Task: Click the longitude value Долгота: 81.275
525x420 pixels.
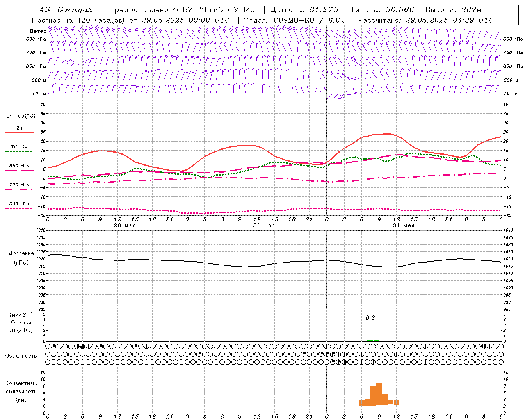Action: [304, 10]
